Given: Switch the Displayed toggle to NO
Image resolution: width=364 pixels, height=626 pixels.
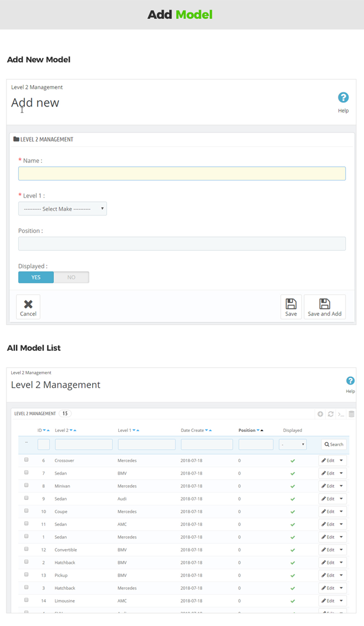Looking at the screenshot, I should pyautogui.click(x=71, y=277).
